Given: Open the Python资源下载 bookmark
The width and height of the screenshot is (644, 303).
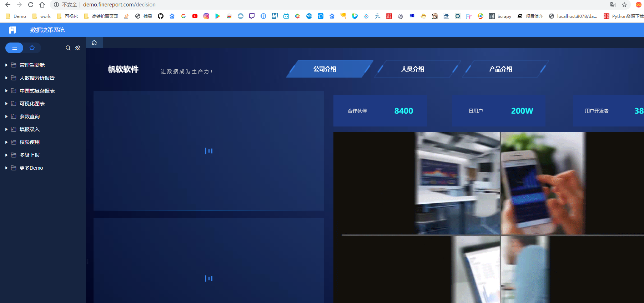Looking at the screenshot, I should [x=624, y=16].
